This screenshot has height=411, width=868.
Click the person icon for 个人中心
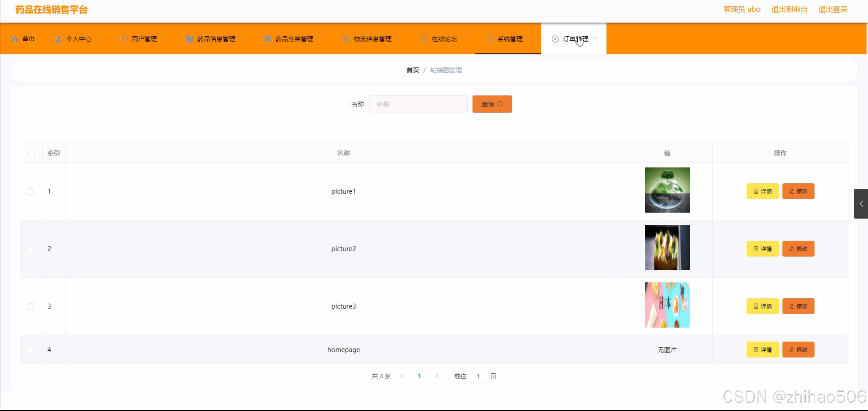pos(58,39)
